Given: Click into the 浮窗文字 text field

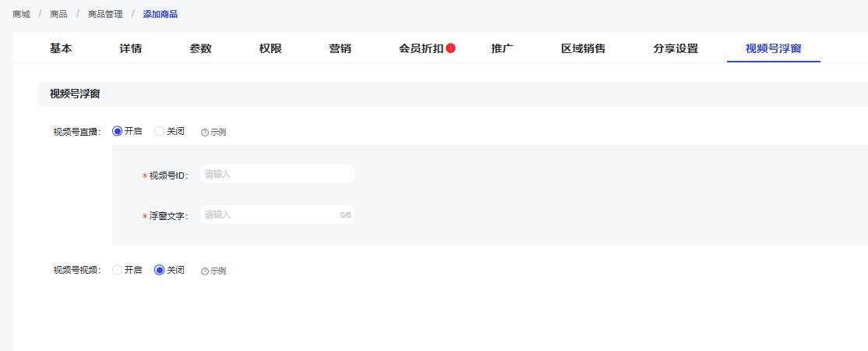Looking at the screenshot, I should coord(269,214).
